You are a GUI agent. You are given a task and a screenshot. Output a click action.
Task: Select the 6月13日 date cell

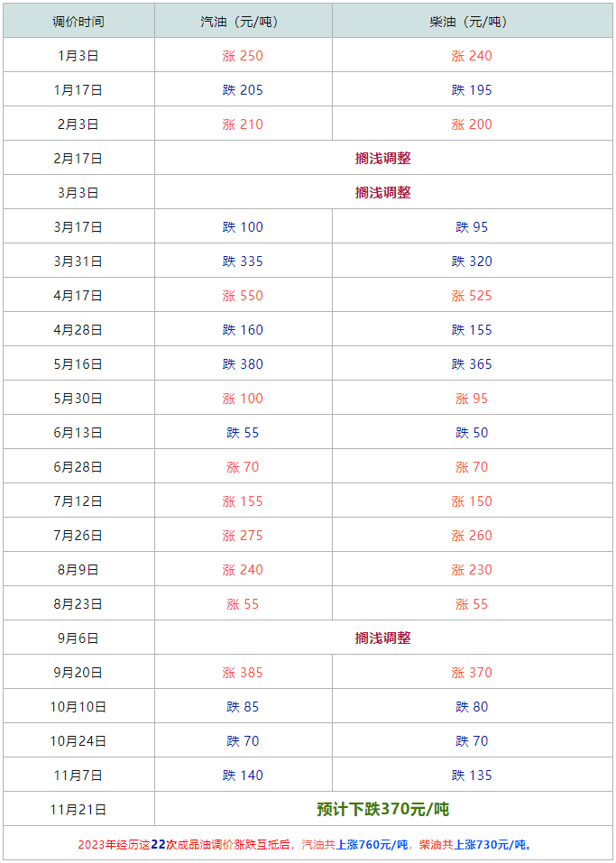pos(78,433)
